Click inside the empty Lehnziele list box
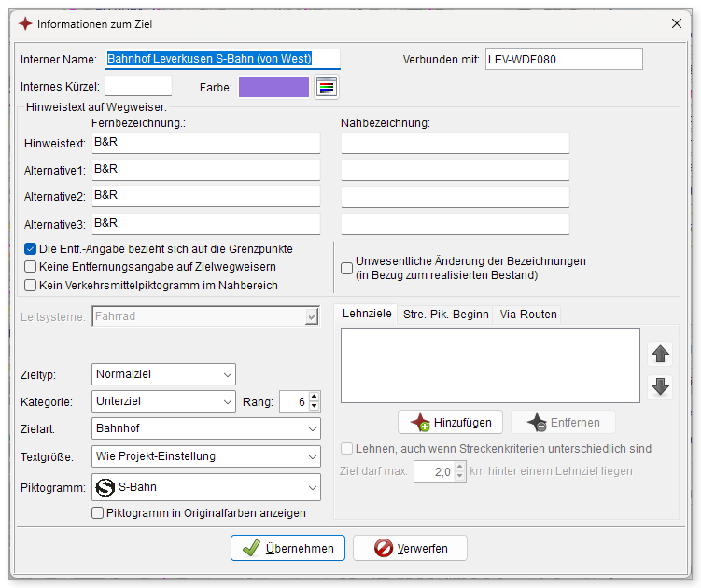This screenshot has width=701, height=588. pos(490,365)
